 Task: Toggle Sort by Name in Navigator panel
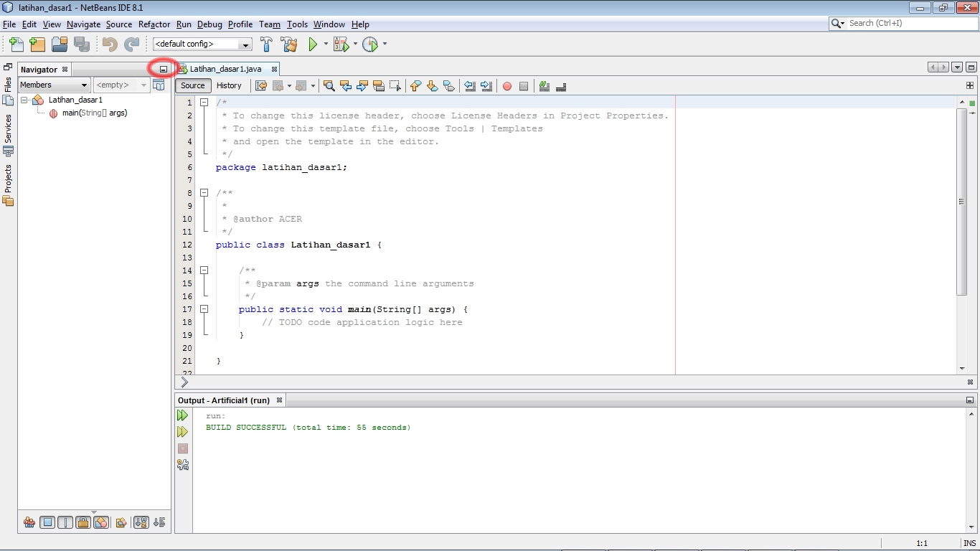pyautogui.click(x=141, y=522)
